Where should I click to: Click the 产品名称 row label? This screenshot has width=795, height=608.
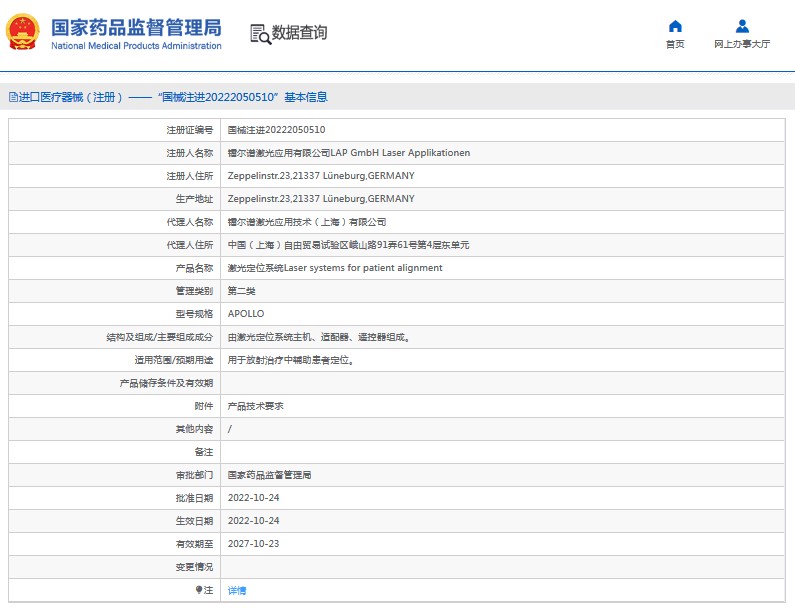(x=194, y=268)
